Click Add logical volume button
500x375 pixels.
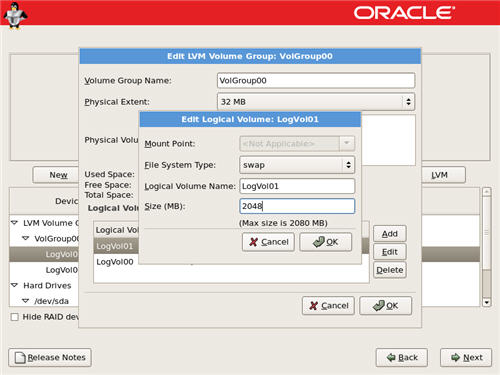(390, 234)
